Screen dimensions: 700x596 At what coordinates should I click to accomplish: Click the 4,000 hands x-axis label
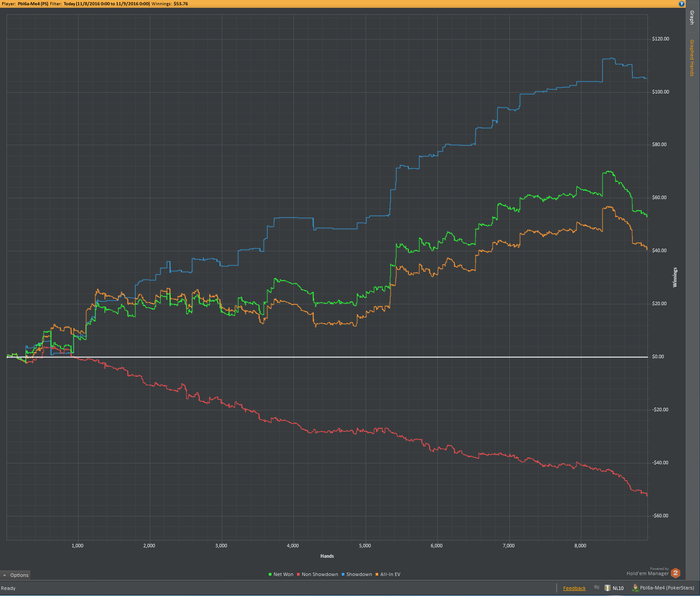tap(293, 546)
